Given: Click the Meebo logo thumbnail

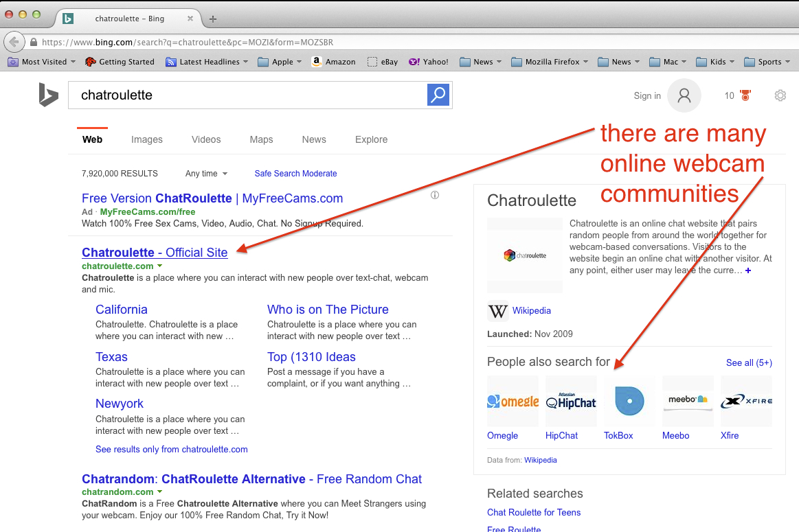Looking at the screenshot, I should click(688, 401).
